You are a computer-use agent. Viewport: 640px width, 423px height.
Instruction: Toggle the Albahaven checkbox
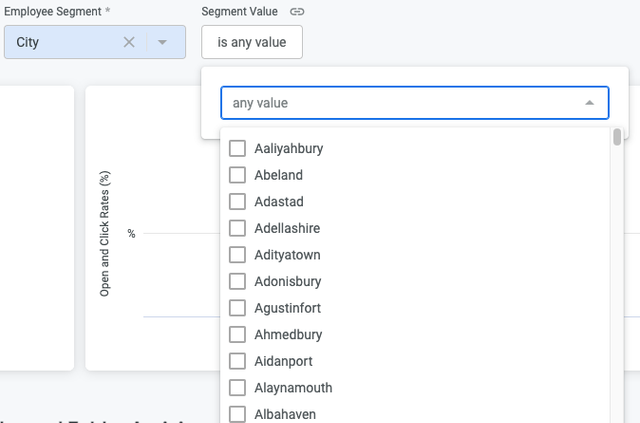pyautogui.click(x=238, y=414)
